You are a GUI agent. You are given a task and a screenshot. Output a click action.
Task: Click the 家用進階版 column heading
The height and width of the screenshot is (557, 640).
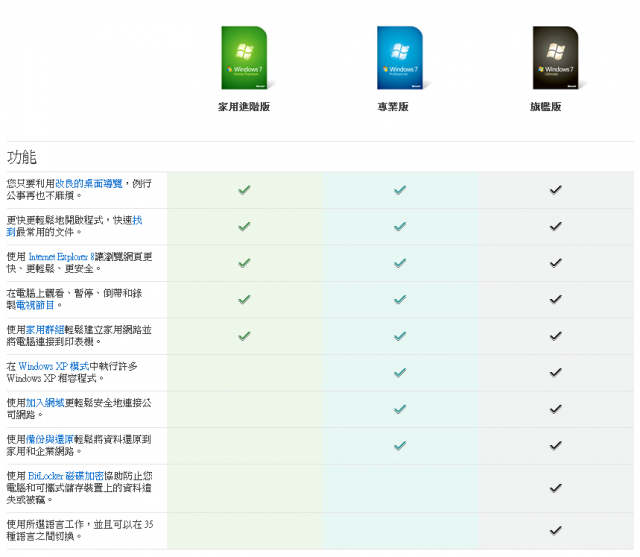click(244, 107)
